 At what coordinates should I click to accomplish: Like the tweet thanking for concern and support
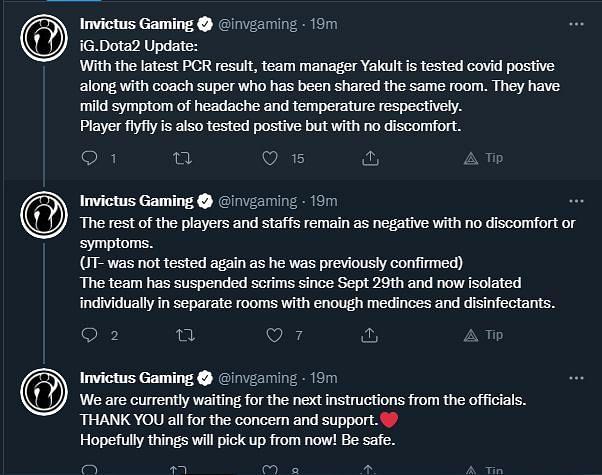[269, 468]
